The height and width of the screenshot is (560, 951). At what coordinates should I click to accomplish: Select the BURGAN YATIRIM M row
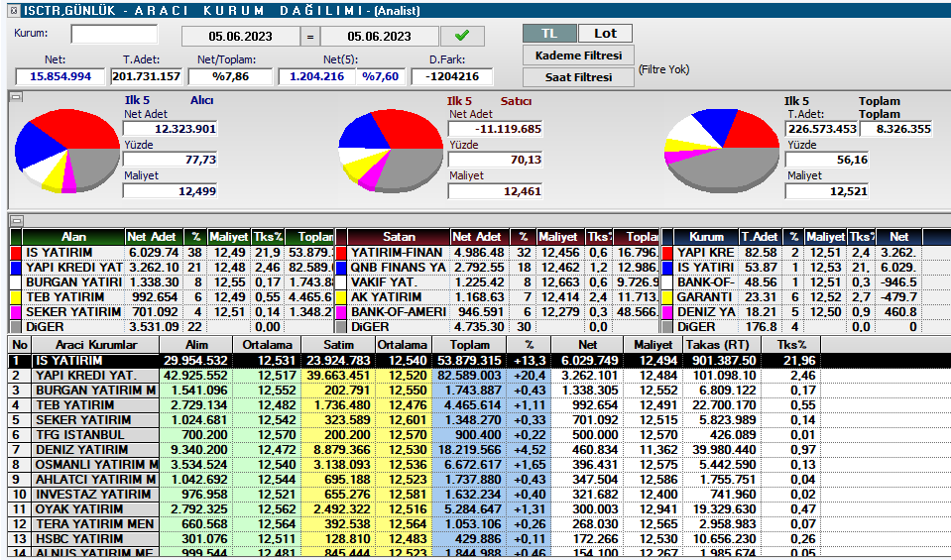pyautogui.click(x=479, y=391)
